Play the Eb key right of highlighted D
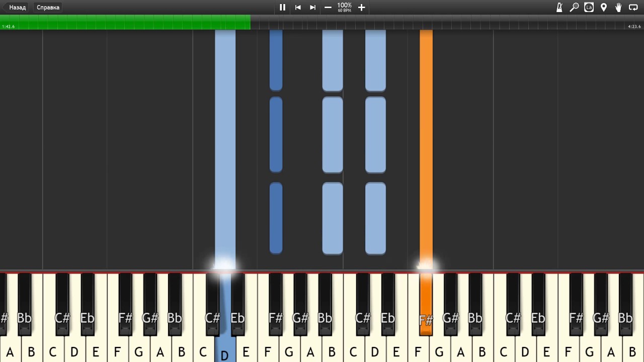This screenshot has height=362, width=644. (237, 304)
